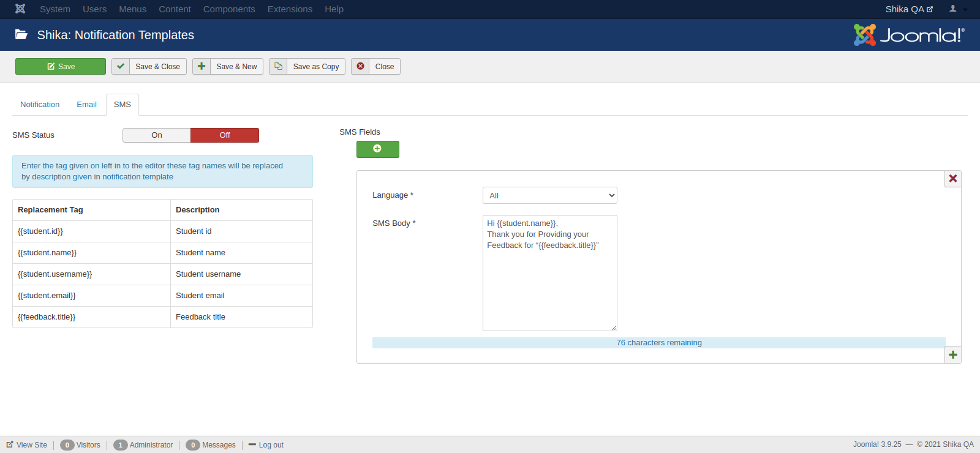Screen dimensions: 980x453
Task: Switch to the Email tab
Action: pyautogui.click(x=86, y=105)
